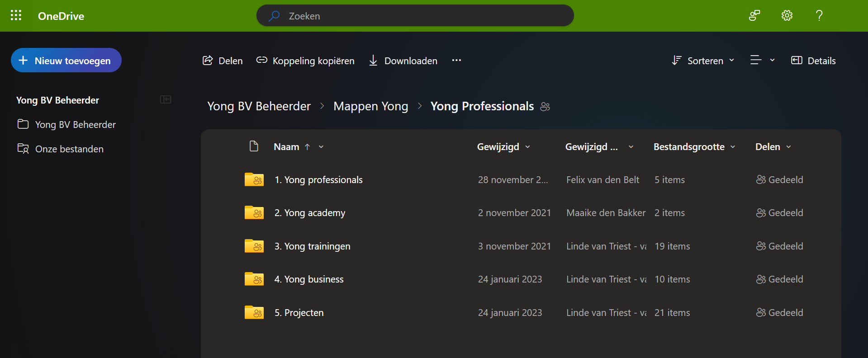Open Onze bestanden in sidebar

[69, 149]
